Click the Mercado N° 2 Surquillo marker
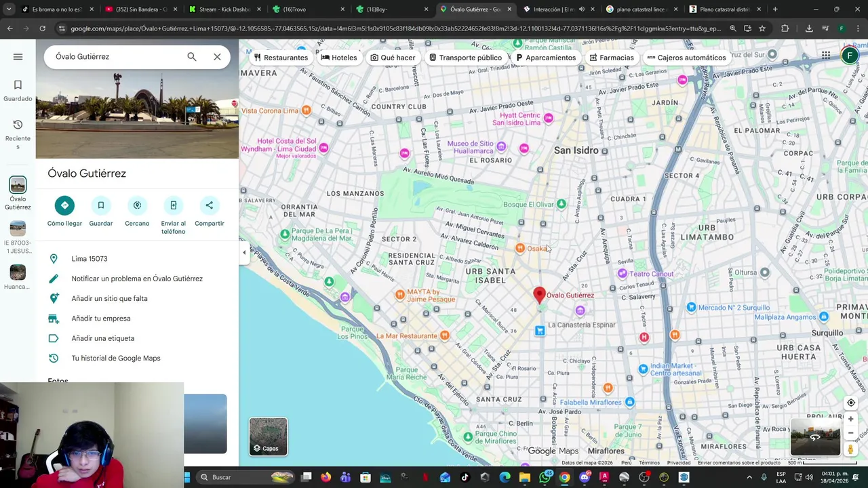The height and width of the screenshot is (488, 868). click(x=691, y=308)
